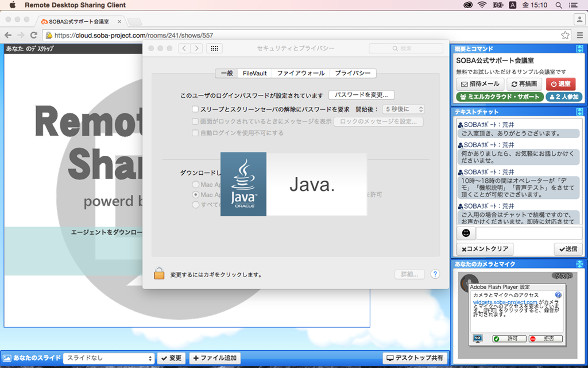Select the first Mac App radio button
The width and height of the screenshot is (588, 368).
[x=195, y=185]
